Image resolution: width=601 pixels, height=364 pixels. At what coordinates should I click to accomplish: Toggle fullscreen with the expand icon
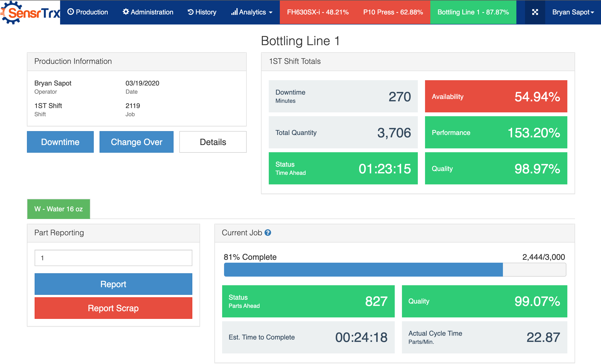tap(535, 12)
